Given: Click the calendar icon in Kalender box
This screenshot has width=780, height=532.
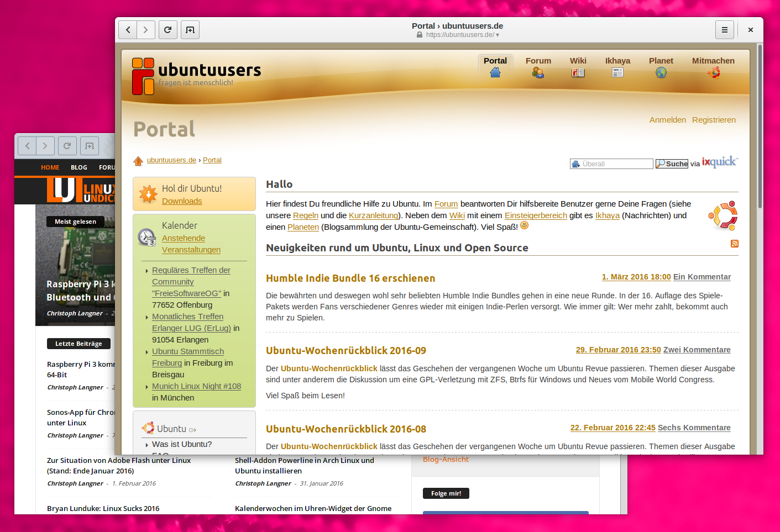Looking at the screenshot, I should point(146,238).
